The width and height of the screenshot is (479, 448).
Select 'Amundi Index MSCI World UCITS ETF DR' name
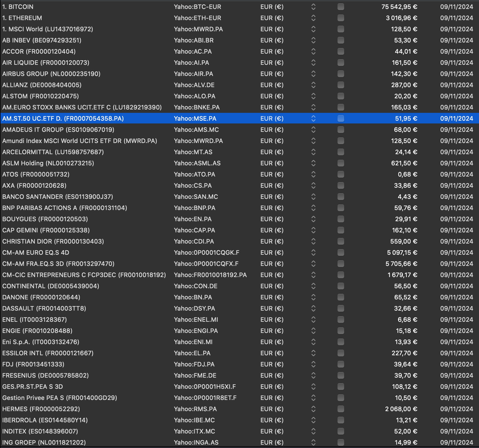pyautogui.click(x=80, y=141)
